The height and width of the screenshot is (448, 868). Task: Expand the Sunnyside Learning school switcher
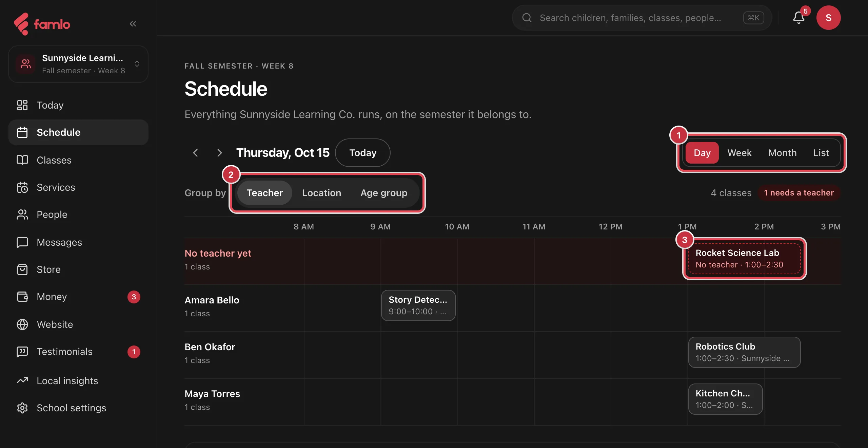[x=78, y=64]
